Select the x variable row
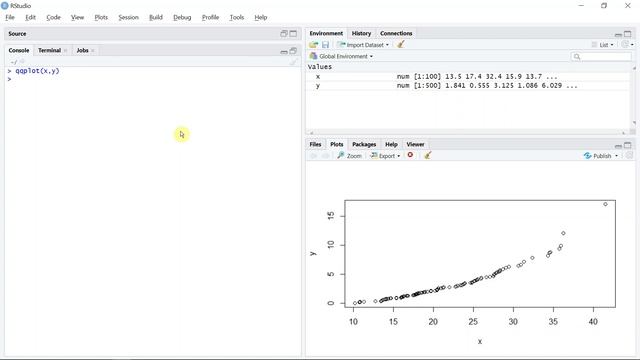 point(469,76)
